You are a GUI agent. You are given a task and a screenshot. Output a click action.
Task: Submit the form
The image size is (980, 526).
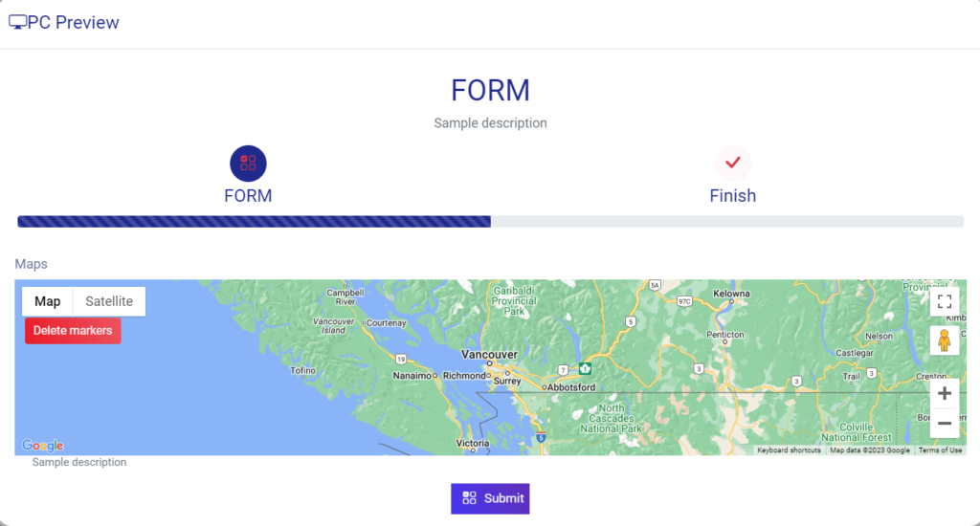pyautogui.click(x=490, y=498)
